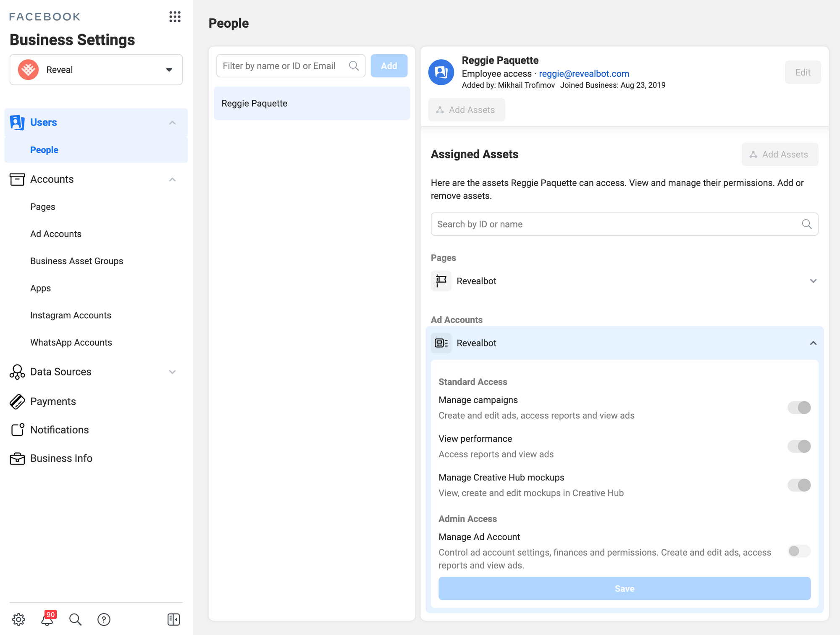Save the ad account permissions
840x635 pixels.
click(625, 588)
